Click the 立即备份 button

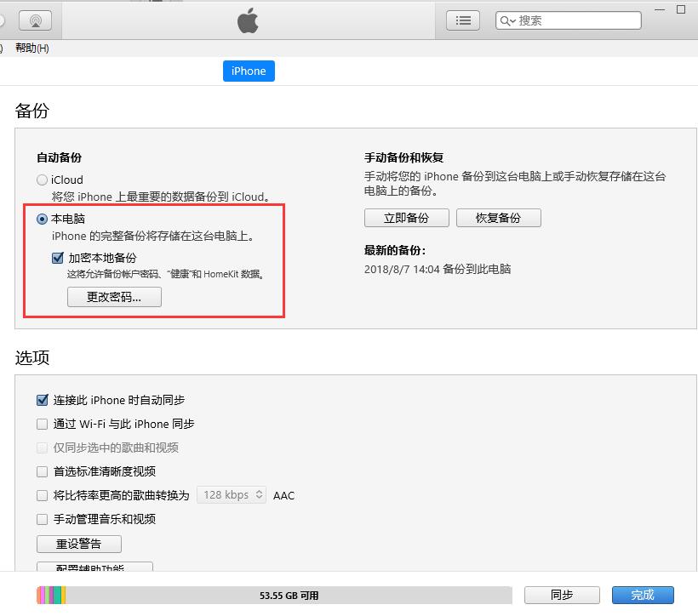[406, 218]
